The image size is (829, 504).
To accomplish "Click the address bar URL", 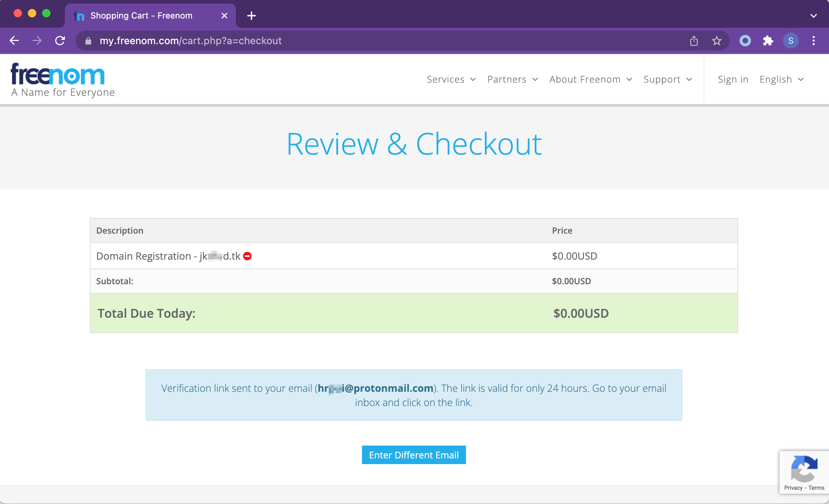I will click(191, 41).
